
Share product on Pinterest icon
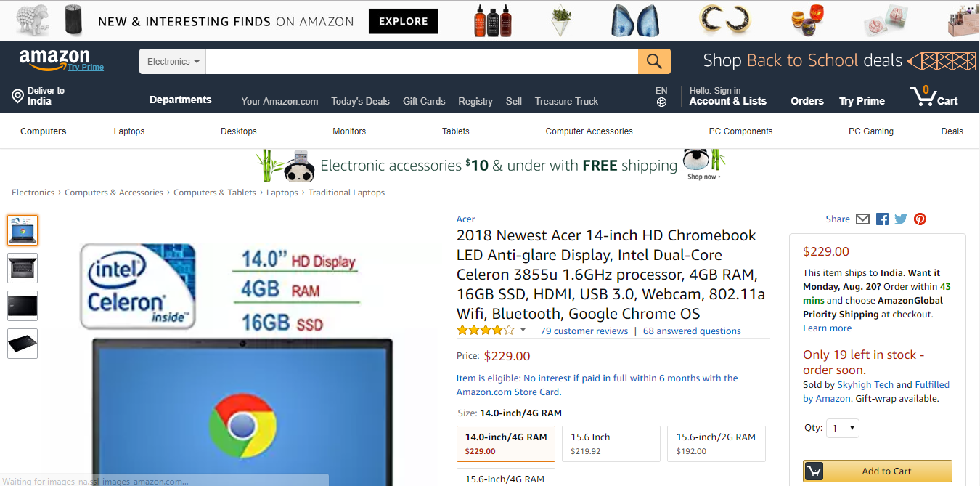click(920, 219)
